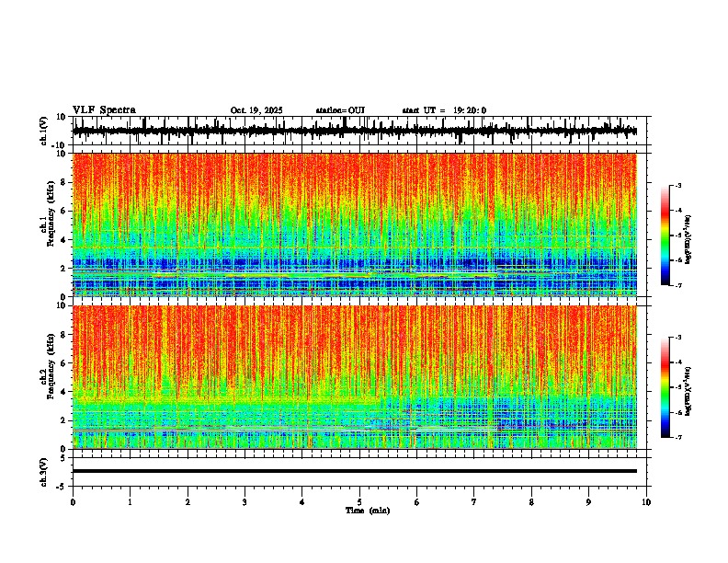
Task: Click inside the ch.1 spectrogram plot
Action: tap(355, 224)
